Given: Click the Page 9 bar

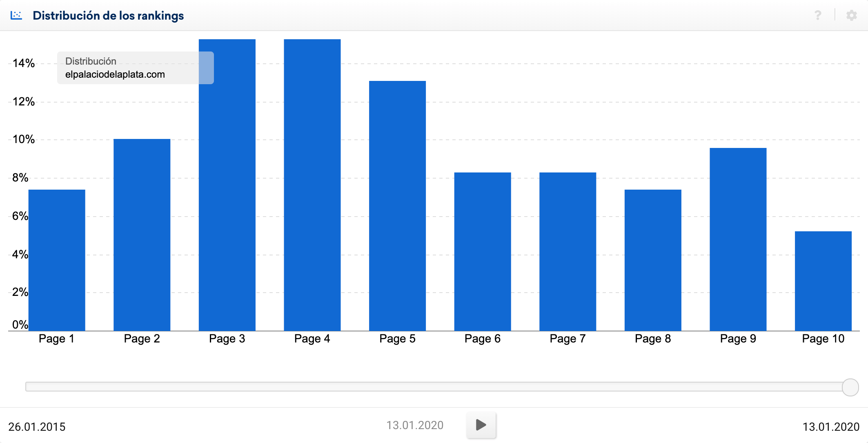Looking at the screenshot, I should click(738, 239).
